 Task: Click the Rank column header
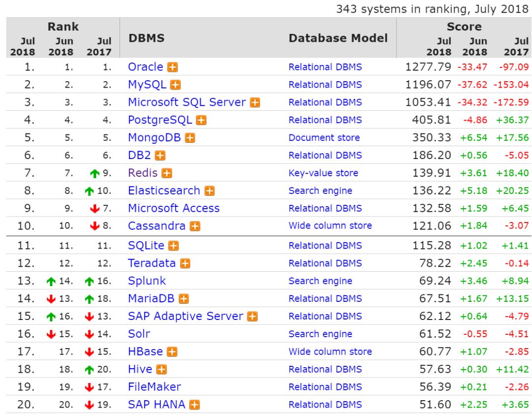(63, 27)
